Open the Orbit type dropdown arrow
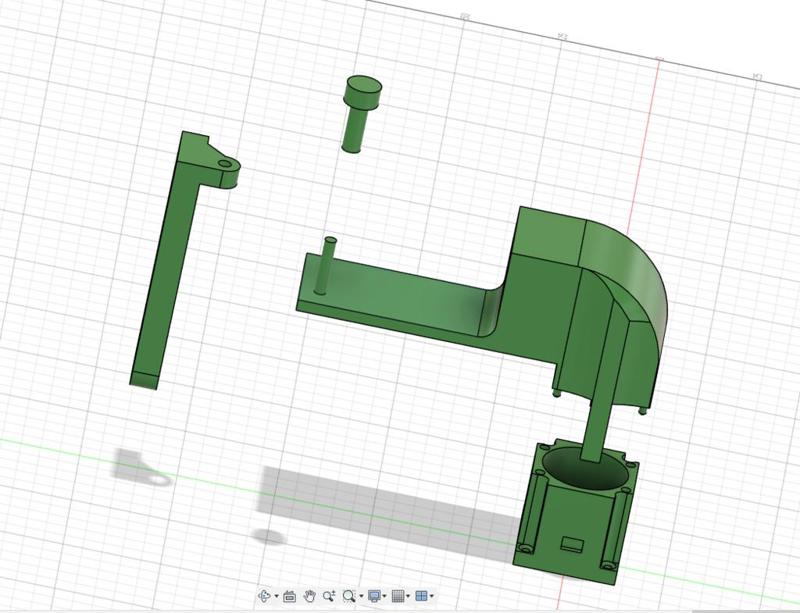Screen dimensions: 800x613 [277, 596]
